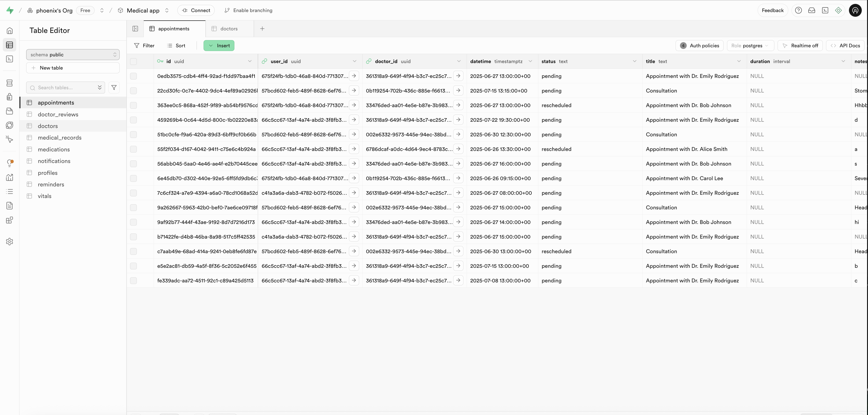The width and height of the screenshot is (868, 415).
Task: Collapse the table list panel icon
Action: 135,29
